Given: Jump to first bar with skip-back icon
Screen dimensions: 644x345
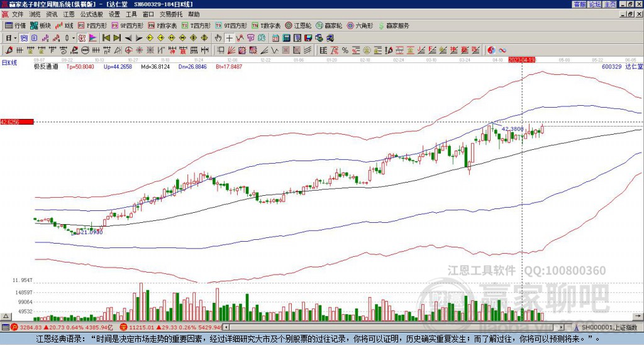Looking at the screenshot, I should tap(106, 38).
